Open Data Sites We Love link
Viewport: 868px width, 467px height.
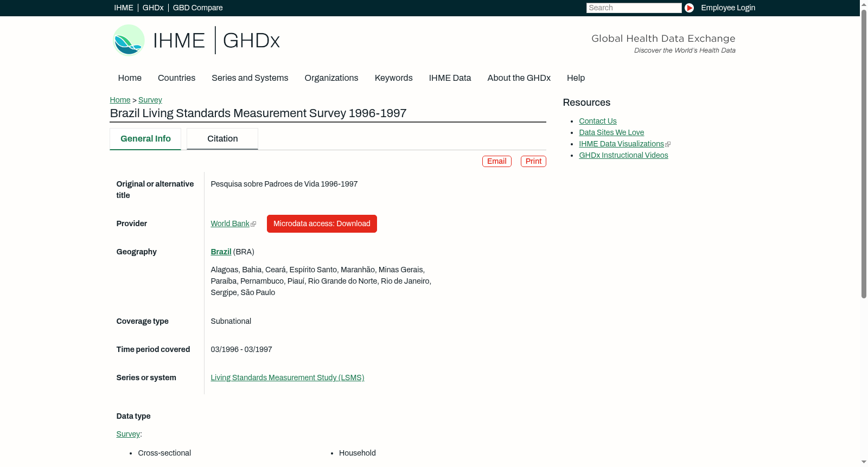click(611, 133)
